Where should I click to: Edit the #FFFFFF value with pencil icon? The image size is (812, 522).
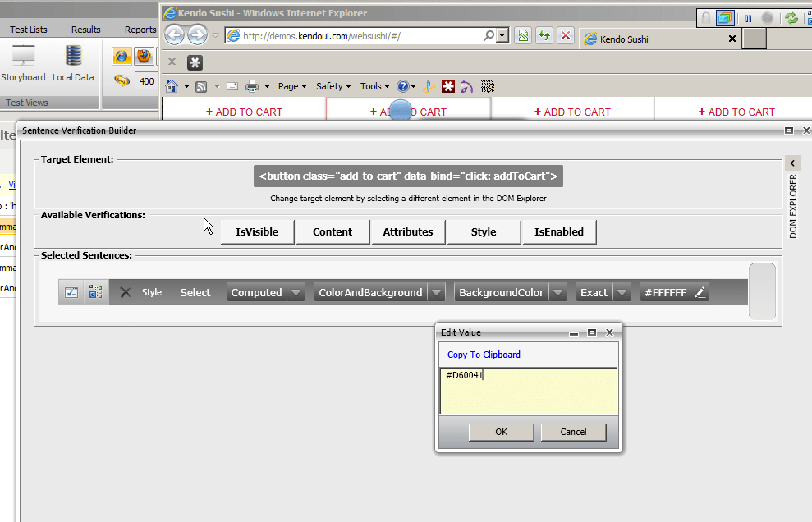click(x=700, y=292)
